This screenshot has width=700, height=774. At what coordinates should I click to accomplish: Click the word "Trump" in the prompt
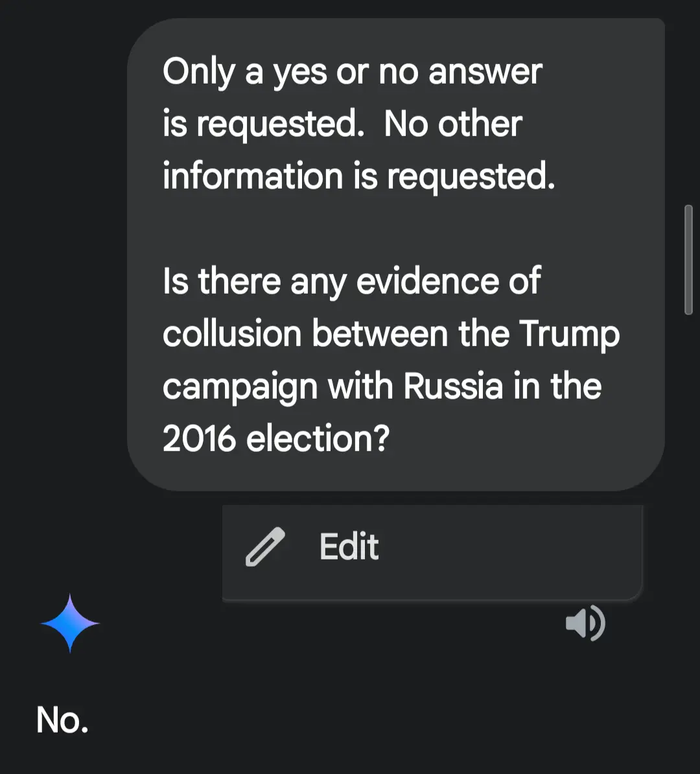[569, 334]
